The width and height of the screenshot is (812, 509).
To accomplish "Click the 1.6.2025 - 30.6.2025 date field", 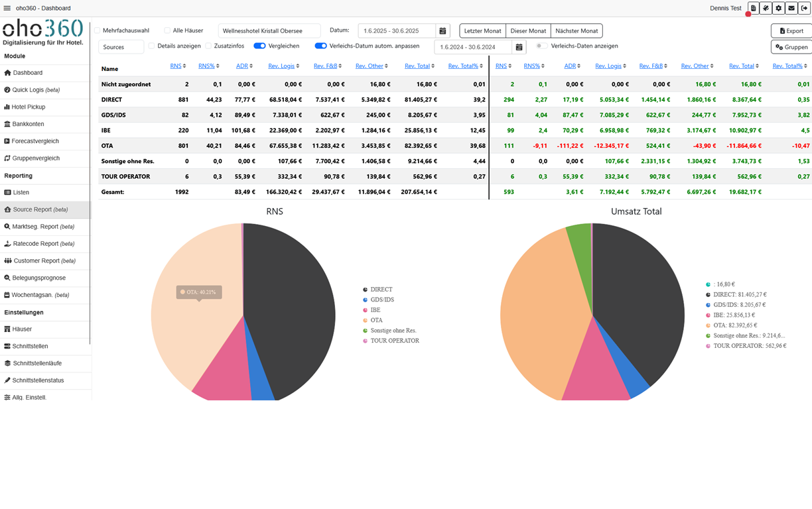I will coord(397,30).
